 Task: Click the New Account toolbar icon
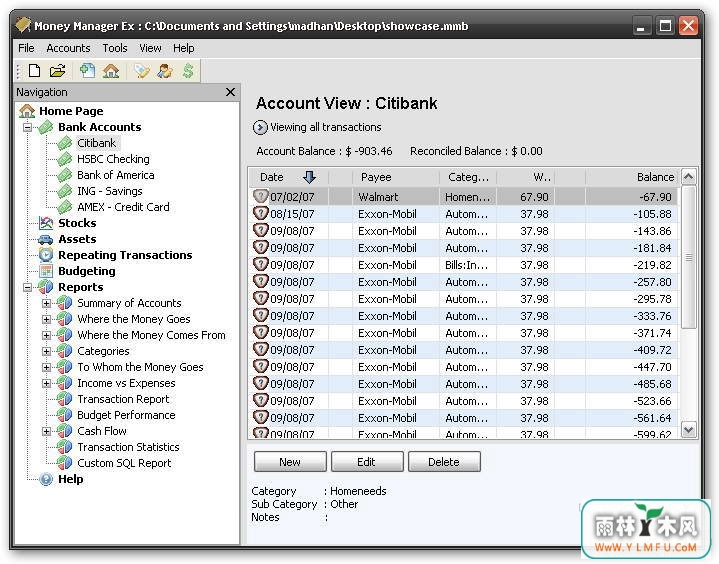coord(87,71)
